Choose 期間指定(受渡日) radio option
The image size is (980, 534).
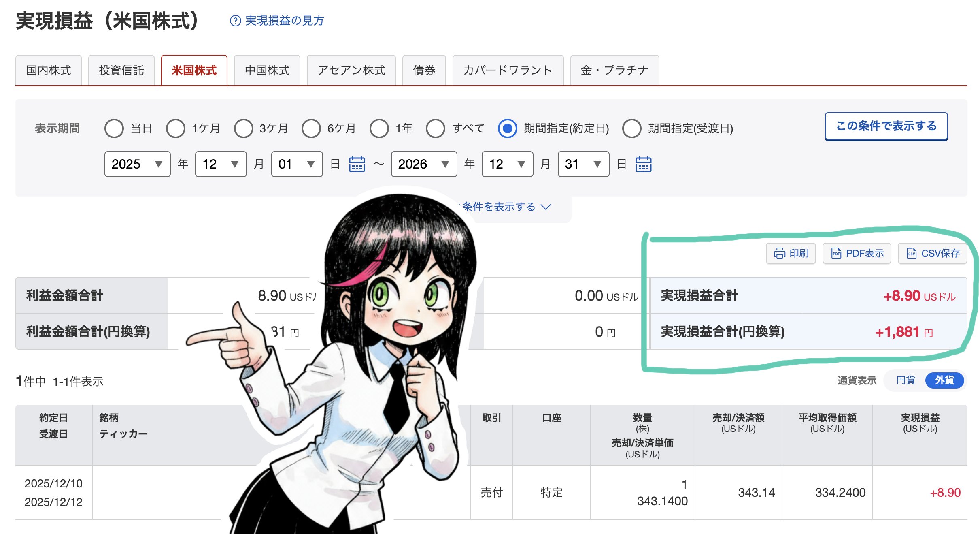tap(631, 128)
